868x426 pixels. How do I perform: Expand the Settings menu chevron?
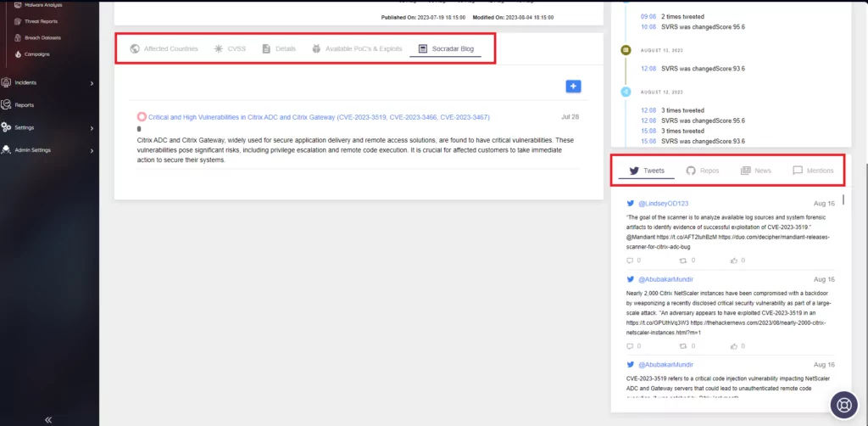[92, 128]
